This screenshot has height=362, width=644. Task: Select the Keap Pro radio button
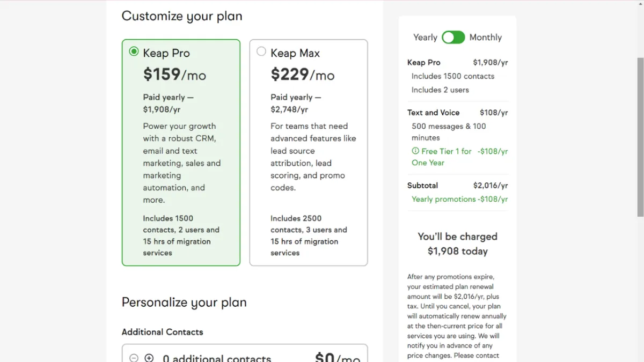point(134,51)
